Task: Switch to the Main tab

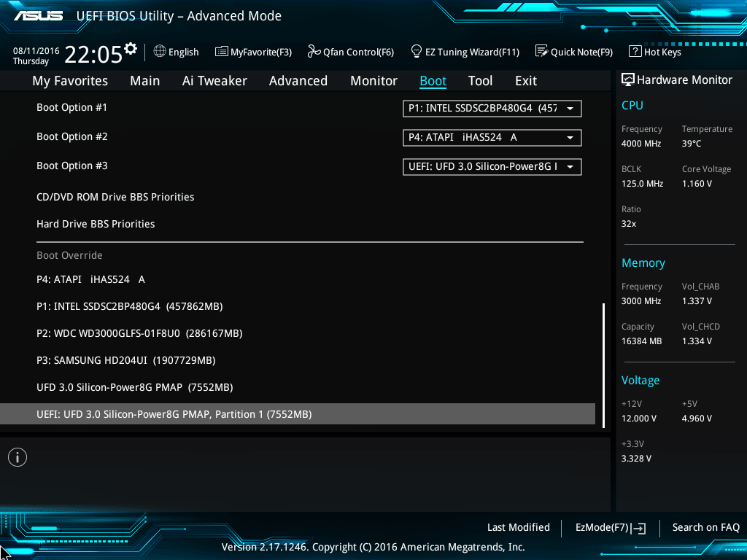Action: point(145,81)
